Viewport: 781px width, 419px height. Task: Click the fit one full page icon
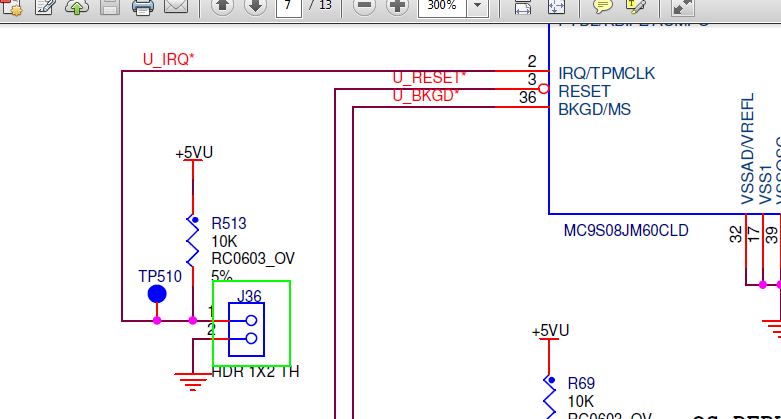556,7
